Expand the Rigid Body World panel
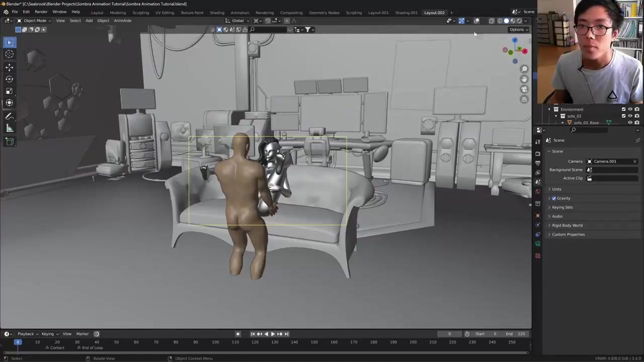Screen dimensions: 644x362 [x=567, y=225]
